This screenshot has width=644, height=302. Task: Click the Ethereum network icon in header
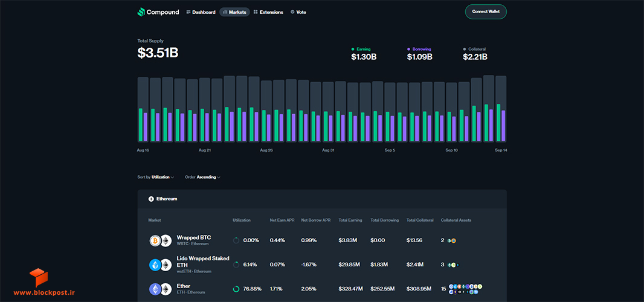click(x=151, y=199)
